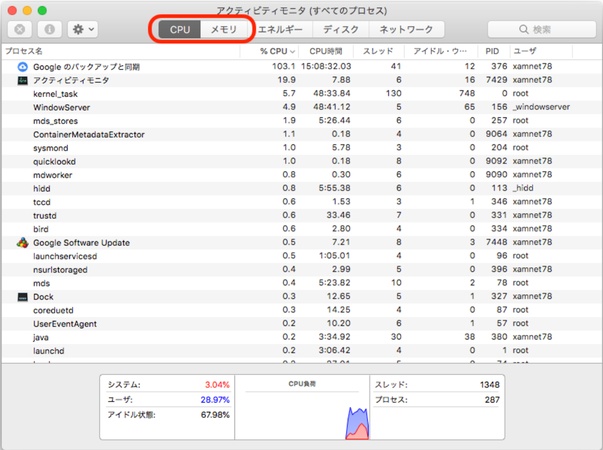Select the sysmond process row
Image resolution: width=603 pixels, height=450 pixels.
(302, 148)
